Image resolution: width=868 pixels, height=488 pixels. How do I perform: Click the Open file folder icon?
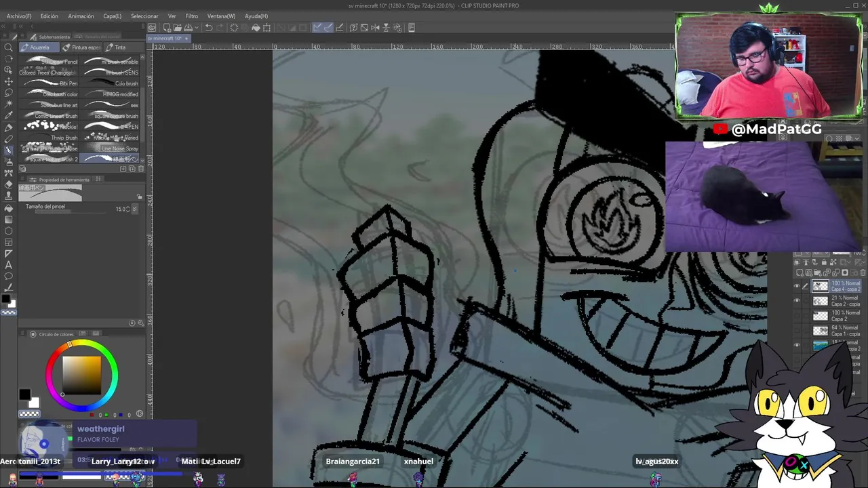tap(177, 28)
